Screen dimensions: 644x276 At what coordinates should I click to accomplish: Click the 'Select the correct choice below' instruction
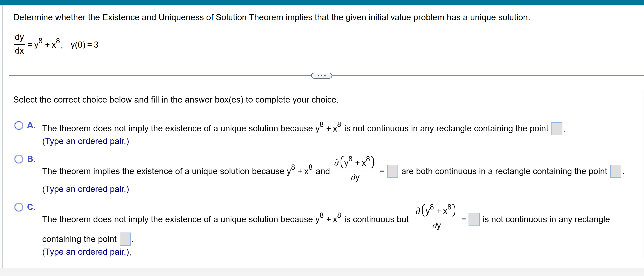coord(176,100)
